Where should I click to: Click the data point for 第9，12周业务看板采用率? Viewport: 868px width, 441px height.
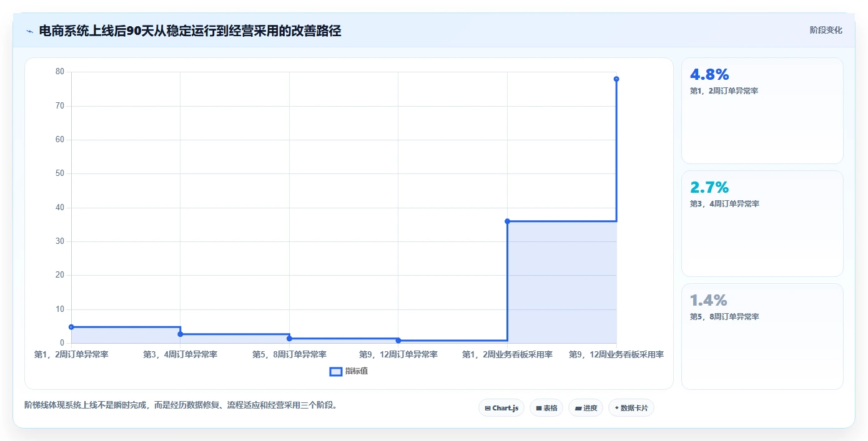pyautogui.click(x=616, y=79)
